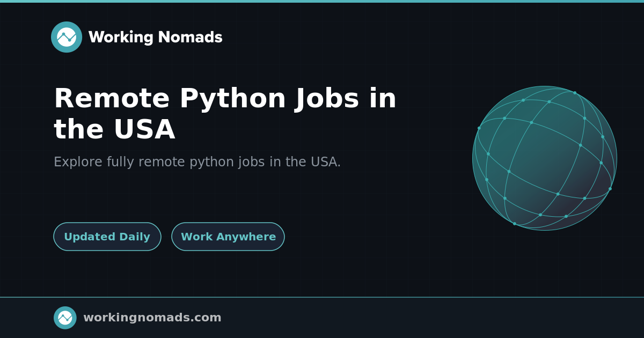
Task: Click the word "Working" in the header brand
Action: (x=121, y=37)
